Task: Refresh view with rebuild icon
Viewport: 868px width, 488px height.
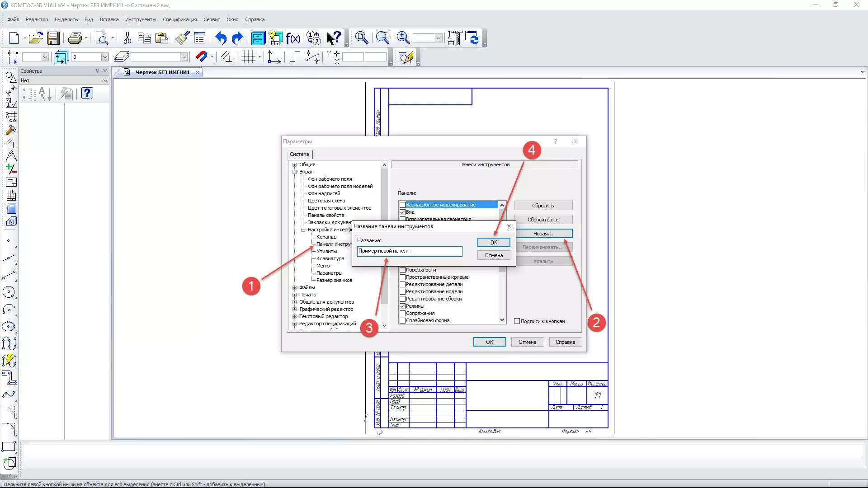Action: 472,38
